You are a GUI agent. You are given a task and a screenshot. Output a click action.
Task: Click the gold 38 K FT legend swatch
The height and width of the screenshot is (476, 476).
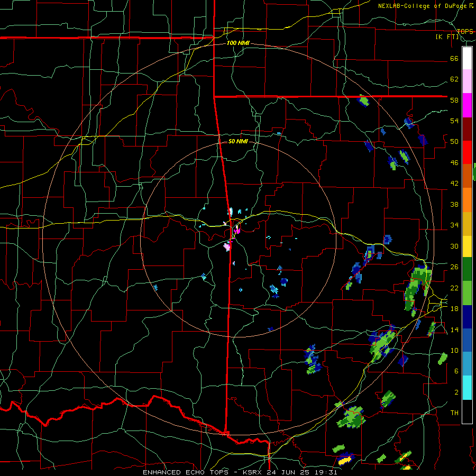(x=467, y=224)
